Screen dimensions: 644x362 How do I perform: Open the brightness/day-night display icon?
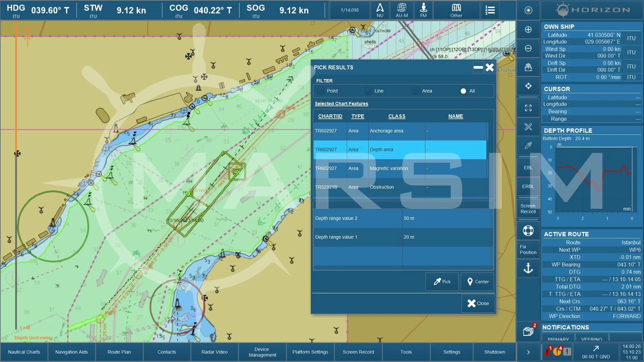pyautogui.click(x=528, y=10)
